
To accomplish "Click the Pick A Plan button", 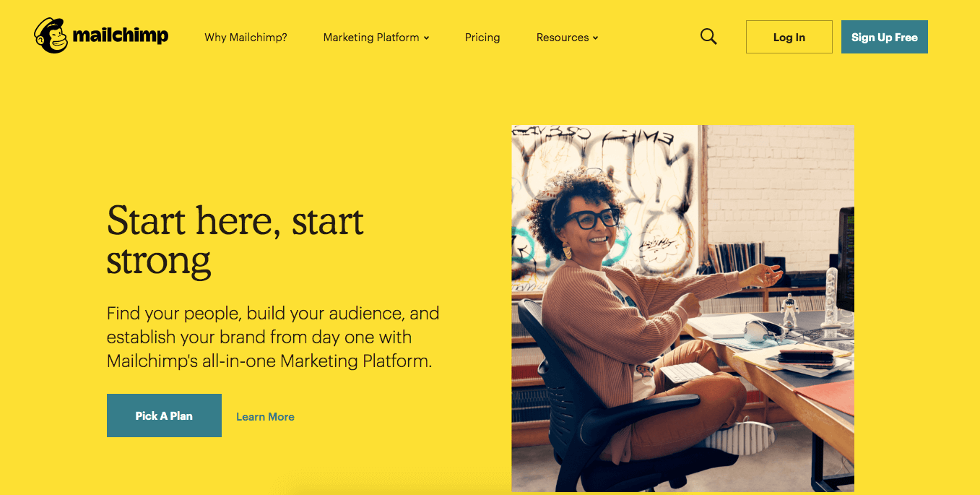I will pos(164,416).
